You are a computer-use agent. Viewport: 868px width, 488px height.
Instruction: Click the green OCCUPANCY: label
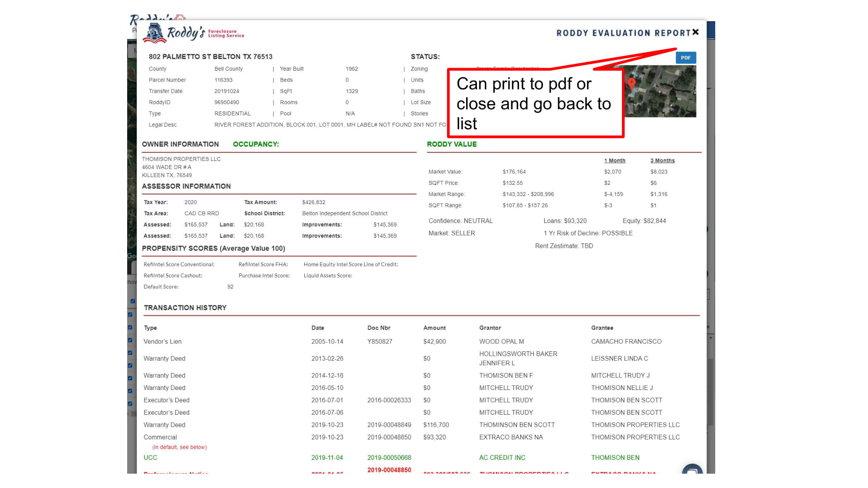pos(256,144)
